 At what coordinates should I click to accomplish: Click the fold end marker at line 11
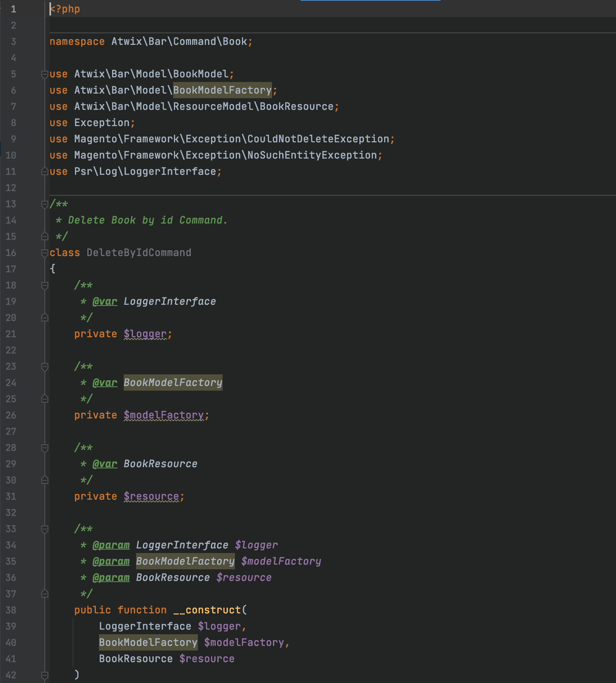click(45, 171)
